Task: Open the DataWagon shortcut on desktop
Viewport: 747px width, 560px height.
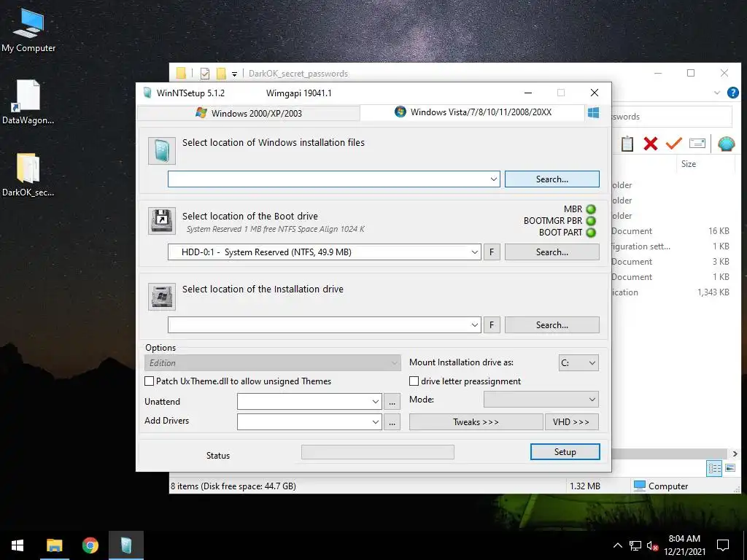Action: 28,102
